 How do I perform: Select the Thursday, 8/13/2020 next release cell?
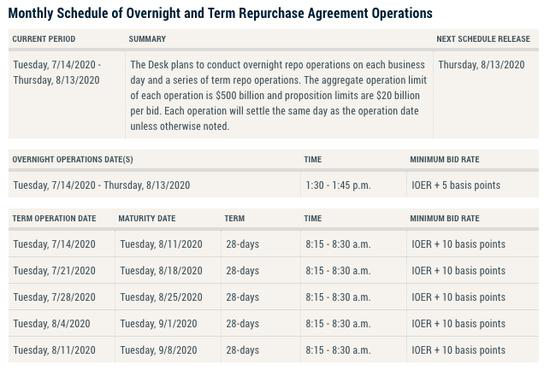coord(482,65)
